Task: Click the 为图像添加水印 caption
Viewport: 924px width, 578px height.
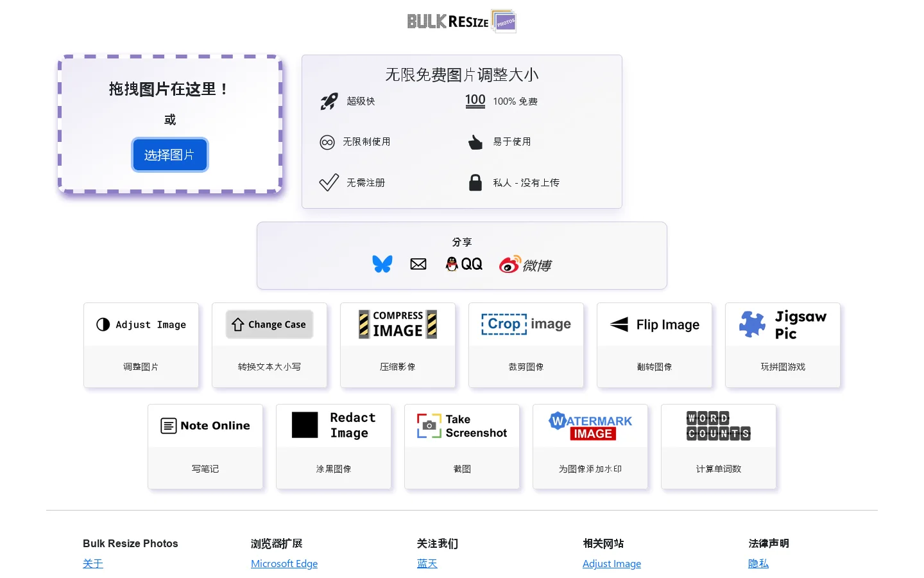Action: click(590, 469)
